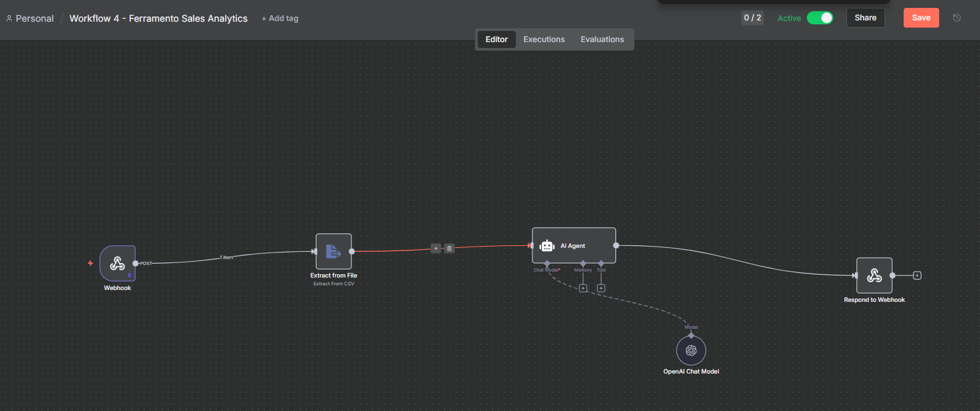Viewport: 980px width, 411px height.
Task: Switch to the Executions tab
Action: point(544,39)
